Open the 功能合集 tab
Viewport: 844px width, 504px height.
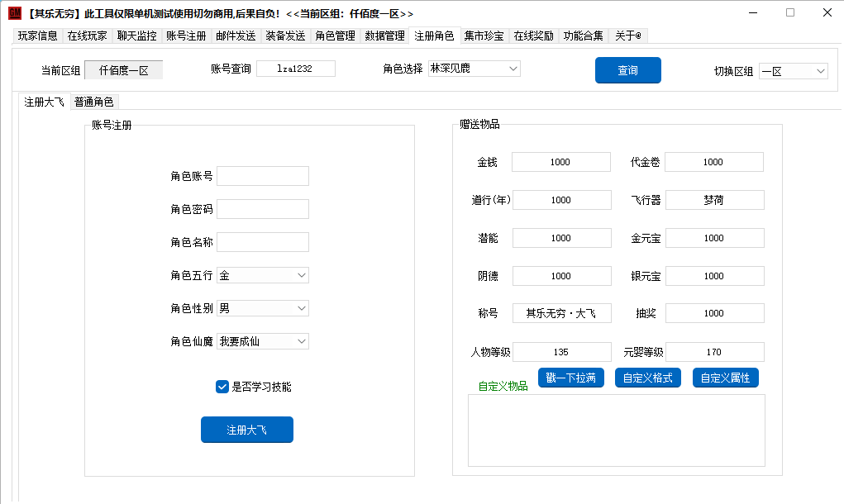583,36
